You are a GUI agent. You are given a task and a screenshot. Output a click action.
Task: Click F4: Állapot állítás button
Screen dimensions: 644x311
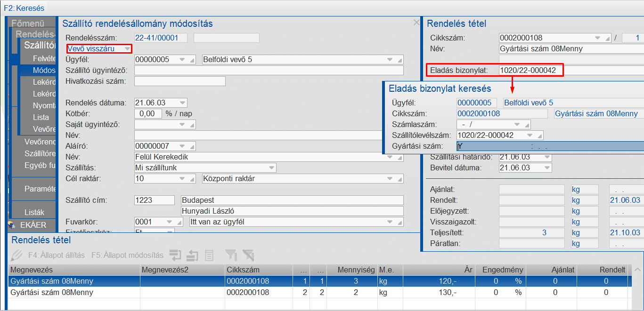pos(56,255)
